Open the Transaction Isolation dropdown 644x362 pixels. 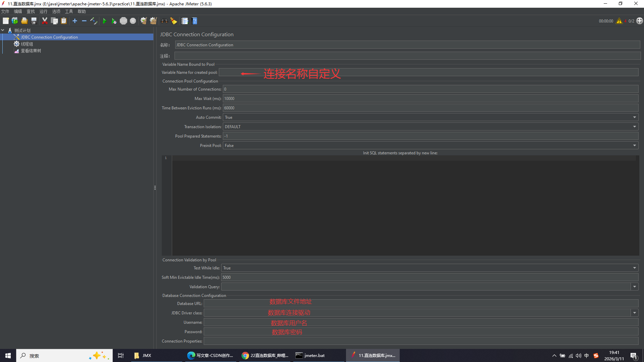click(x=431, y=127)
